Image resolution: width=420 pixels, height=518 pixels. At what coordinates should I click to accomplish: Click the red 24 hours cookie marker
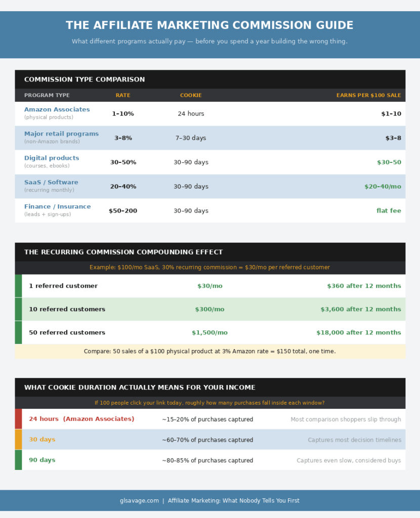coord(19,419)
